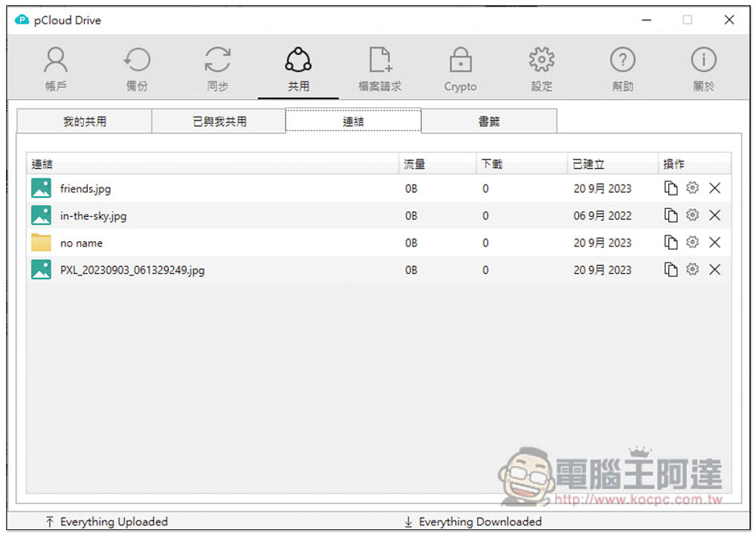Select the no name folder name
Image resolution: width=756 pixels, height=536 pixels.
tap(81, 243)
